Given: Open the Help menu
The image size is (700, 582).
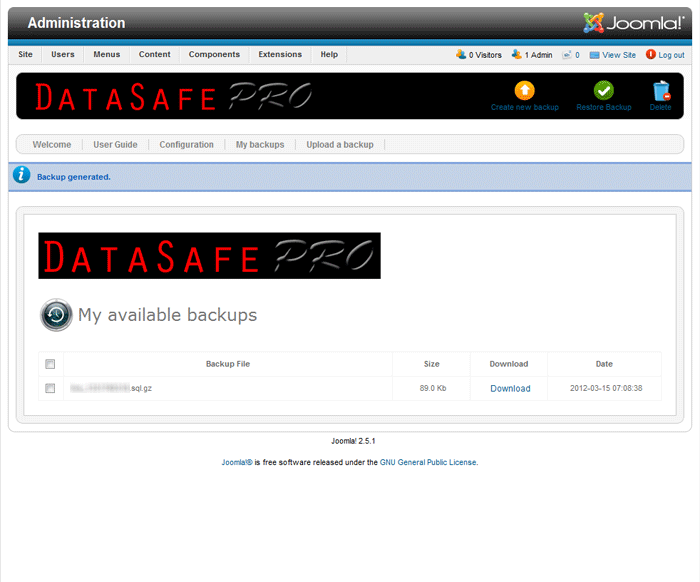Looking at the screenshot, I should [x=329, y=54].
